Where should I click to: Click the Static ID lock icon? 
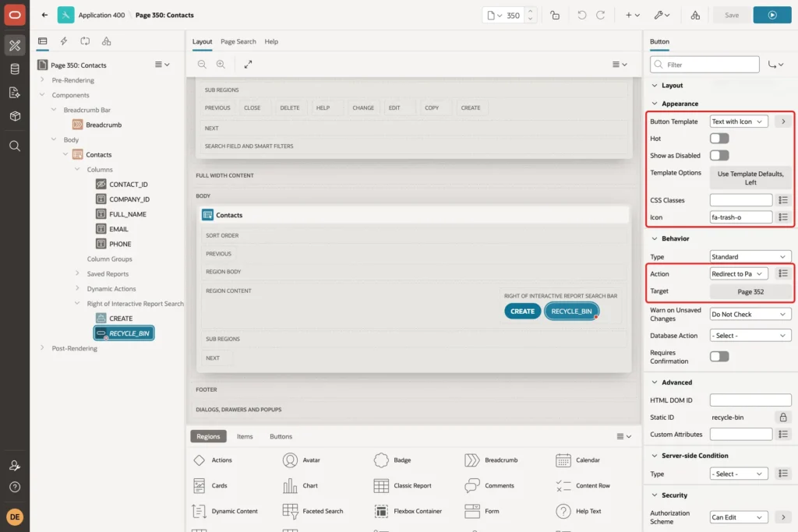pyautogui.click(x=782, y=417)
